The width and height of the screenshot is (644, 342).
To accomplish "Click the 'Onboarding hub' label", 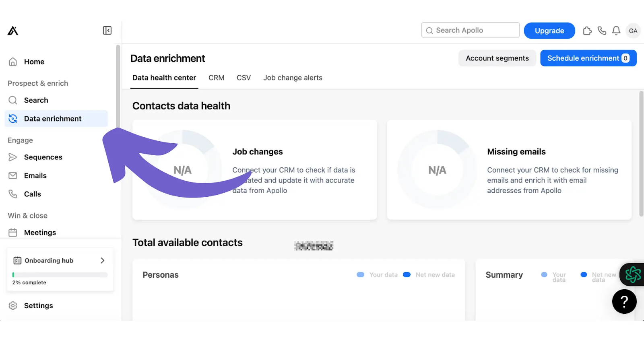I will tap(49, 261).
